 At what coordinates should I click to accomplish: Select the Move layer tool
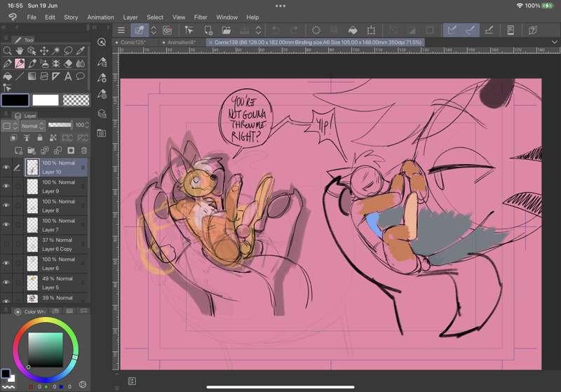(44, 50)
